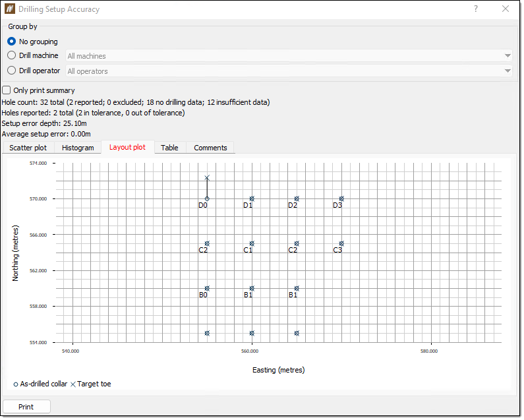The image size is (524, 420).
Task: Click the As-drilled collar legend circle
Action: coord(15,384)
